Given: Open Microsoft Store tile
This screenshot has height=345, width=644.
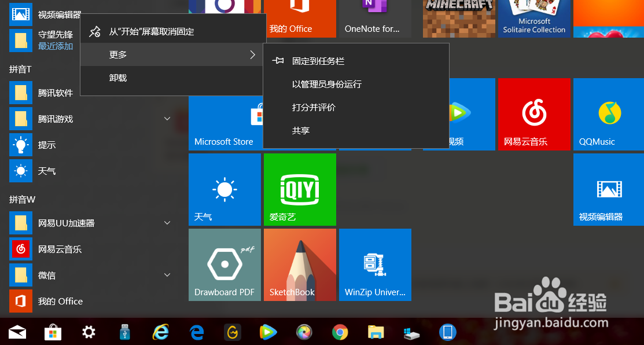Looking at the screenshot, I should point(226,123).
